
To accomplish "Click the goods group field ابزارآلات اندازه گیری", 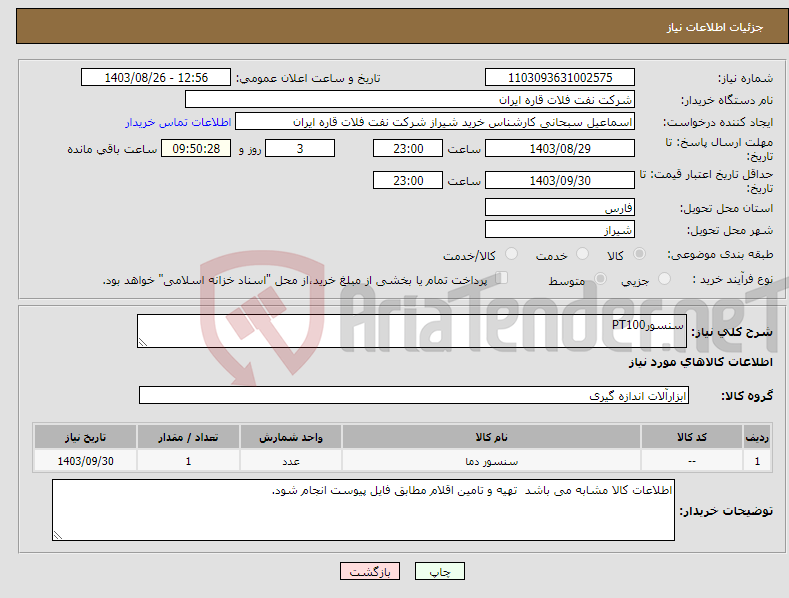I will point(414,396).
